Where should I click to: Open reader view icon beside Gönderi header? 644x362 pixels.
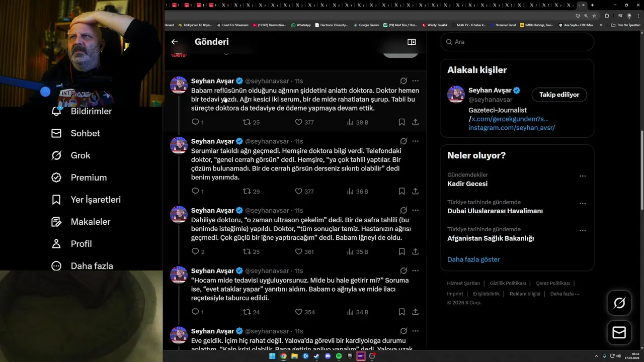(412, 42)
